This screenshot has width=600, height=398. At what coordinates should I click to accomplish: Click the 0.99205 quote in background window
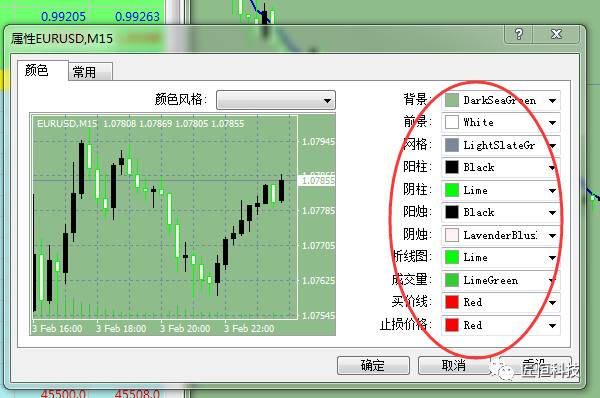point(63,16)
